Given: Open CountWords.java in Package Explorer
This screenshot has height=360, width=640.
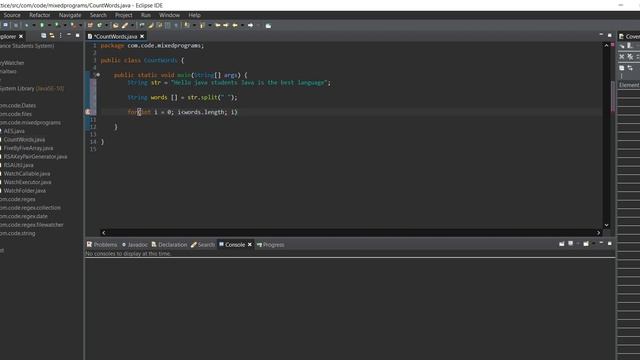Looking at the screenshot, I should (24, 140).
